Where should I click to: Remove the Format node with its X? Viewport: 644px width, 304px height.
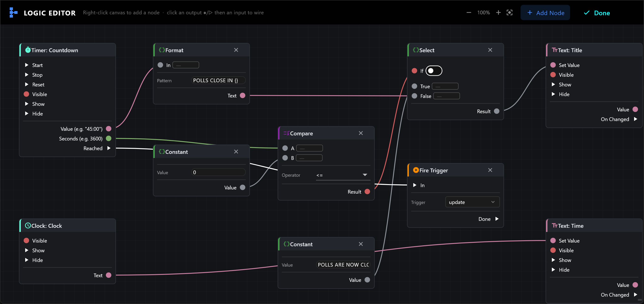[236, 50]
